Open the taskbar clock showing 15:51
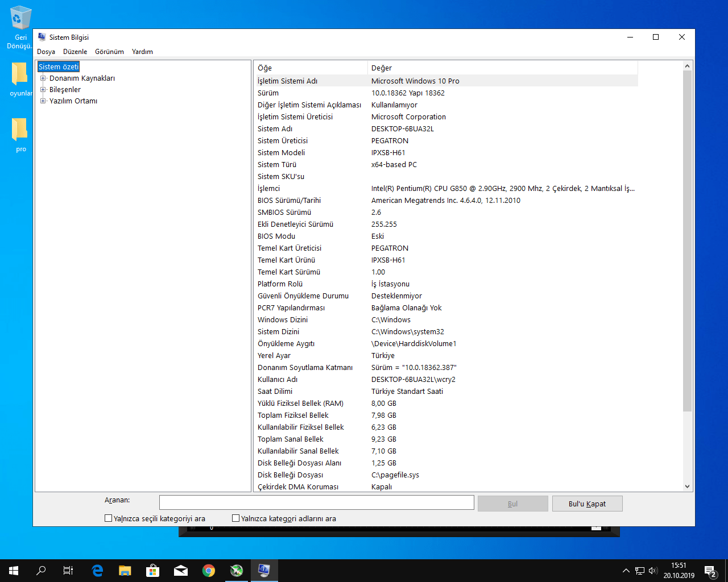This screenshot has height=582, width=728. point(679,571)
